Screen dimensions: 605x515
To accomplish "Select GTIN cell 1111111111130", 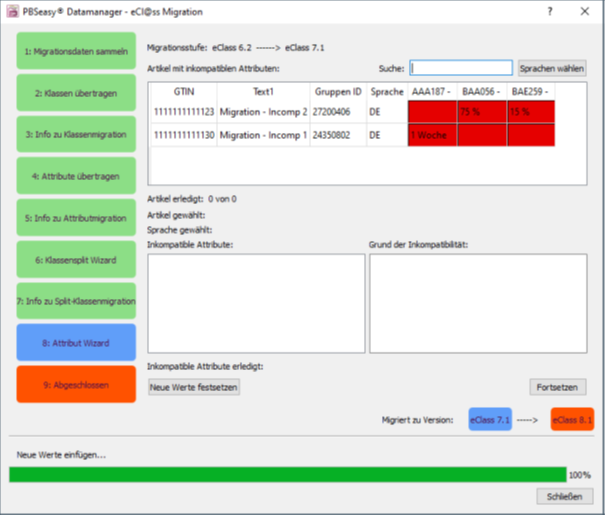I will [184, 135].
